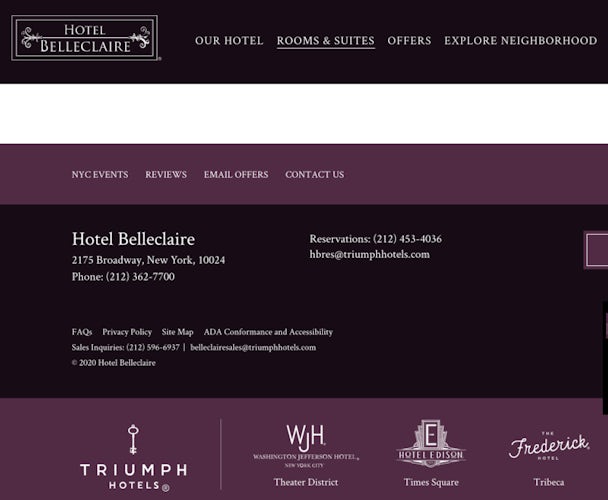The width and height of the screenshot is (608, 500).
Task: Click the Contact Us link
Action: (314, 175)
